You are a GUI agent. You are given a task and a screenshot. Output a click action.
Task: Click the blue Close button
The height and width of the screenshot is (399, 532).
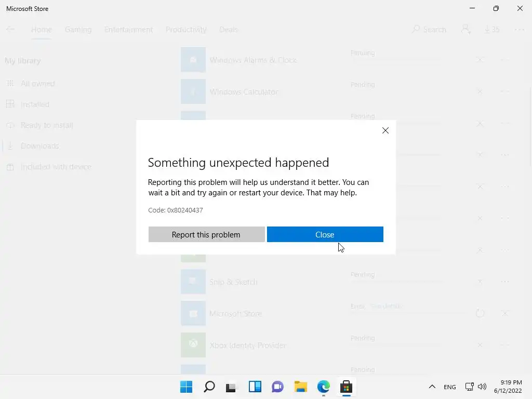pyautogui.click(x=325, y=234)
